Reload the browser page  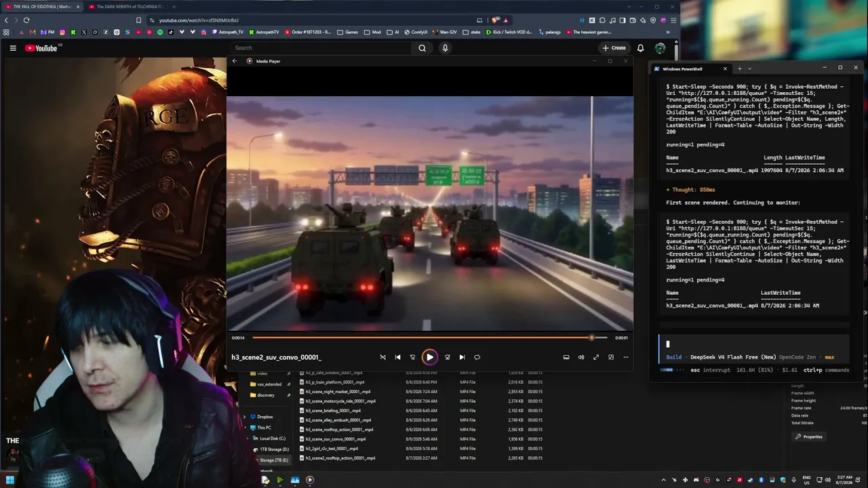click(26, 20)
